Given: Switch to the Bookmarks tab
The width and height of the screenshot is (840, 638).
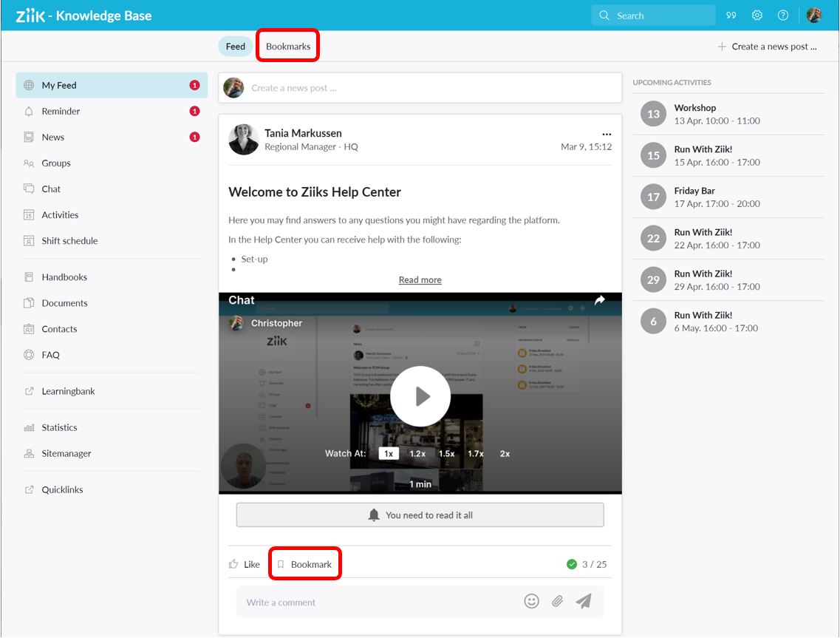Looking at the screenshot, I should 288,47.
